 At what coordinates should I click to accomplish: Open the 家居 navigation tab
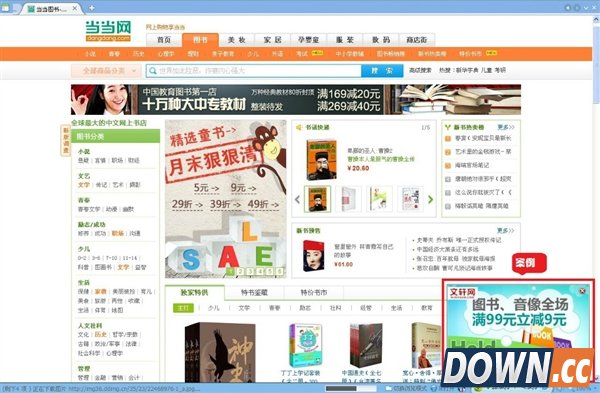pos(272,40)
